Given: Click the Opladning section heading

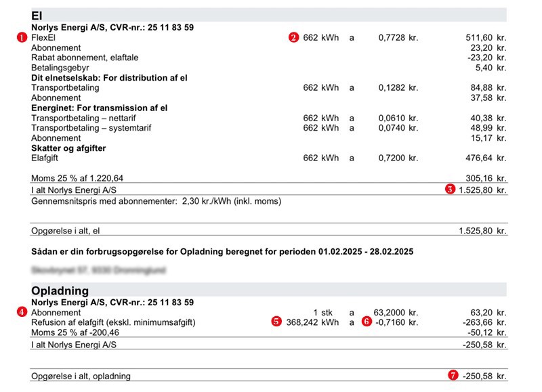Looking at the screenshot, I should click(60, 290).
